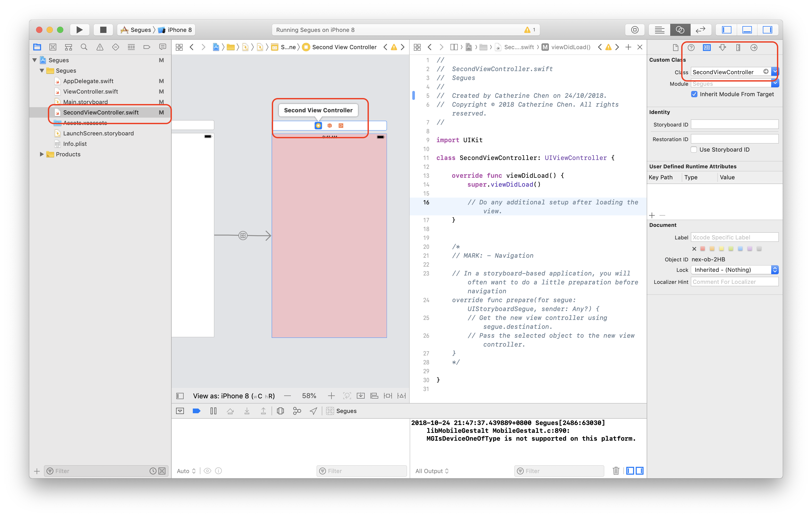The image size is (812, 517).
Task: Toggle the breakpoints activation button
Action: (x=196, y=411)
